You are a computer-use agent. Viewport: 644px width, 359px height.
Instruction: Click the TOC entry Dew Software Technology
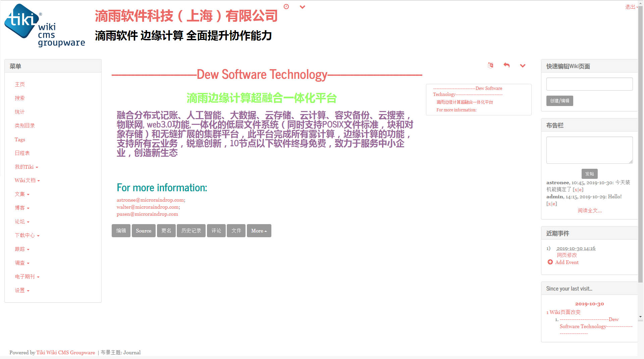click(x=468, y=91)
